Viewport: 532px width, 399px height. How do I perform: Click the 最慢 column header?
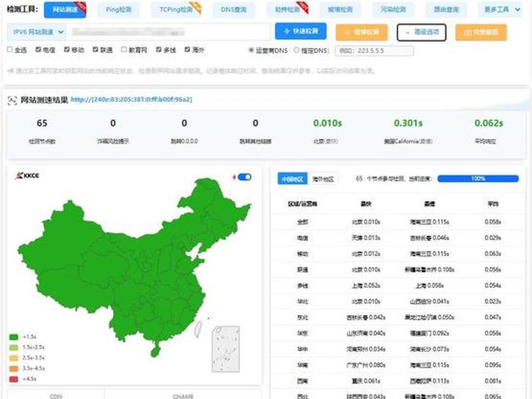(x=430, y=204)
